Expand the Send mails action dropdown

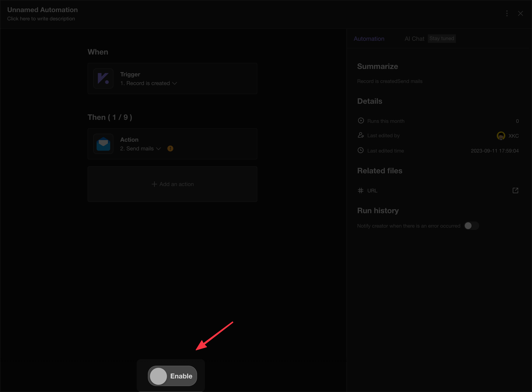159,148
